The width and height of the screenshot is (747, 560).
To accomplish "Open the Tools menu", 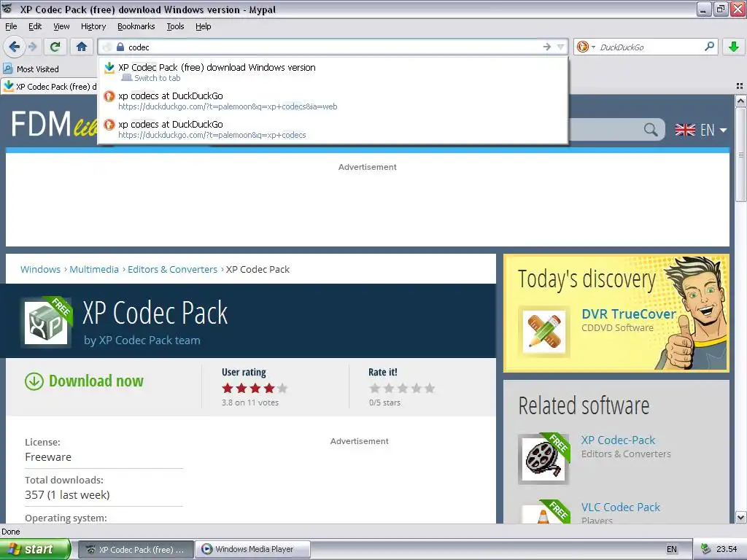I will click(x=175, y=26).
